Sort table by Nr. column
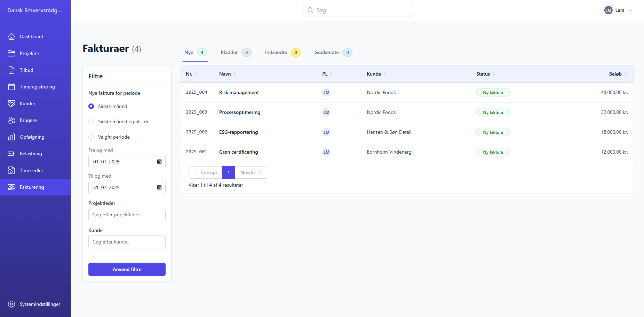This screenshot has height=317, width=644. 191,74
